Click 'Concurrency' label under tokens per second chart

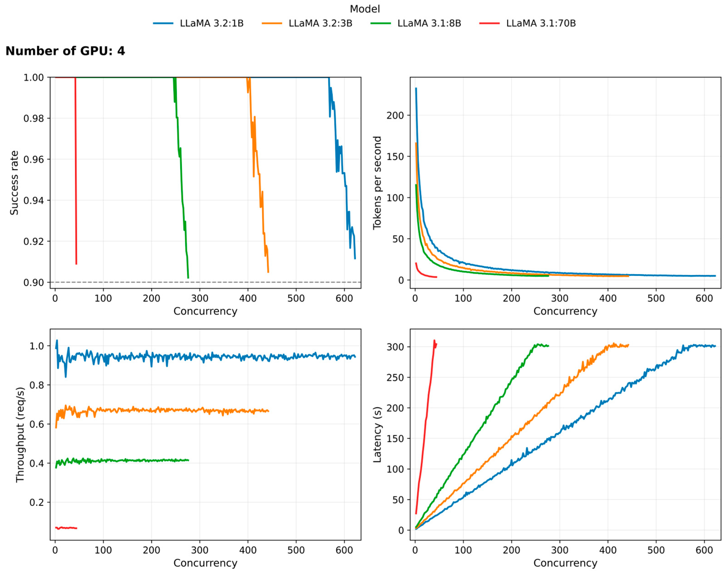[x=565, y=311]
